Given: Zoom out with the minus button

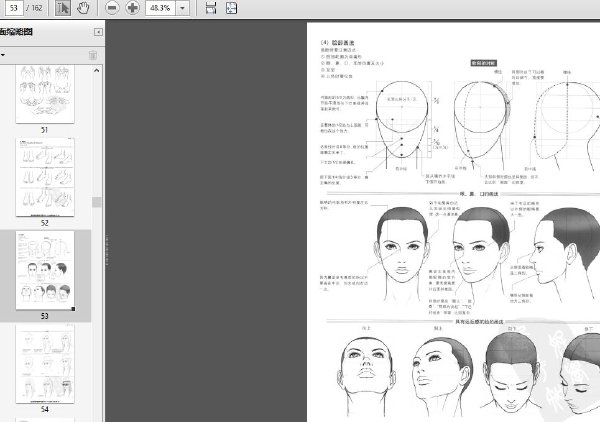Looking at the screenshot, I should [x=112, y=8].
